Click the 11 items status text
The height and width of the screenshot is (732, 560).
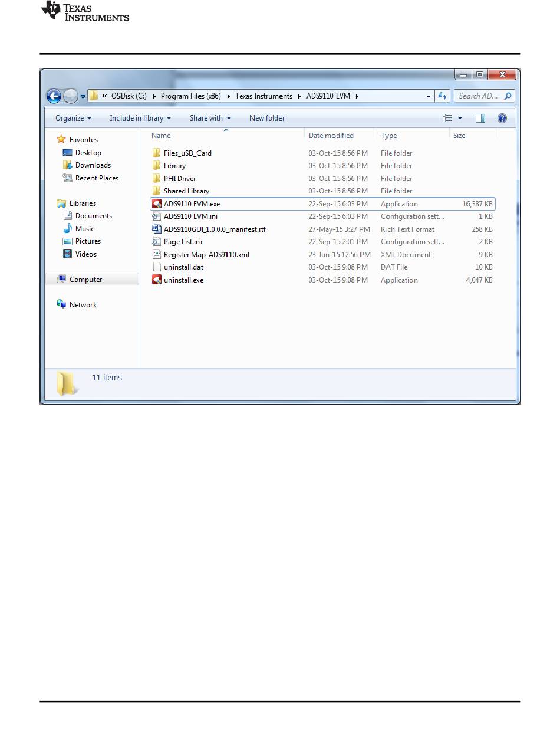pyautogui.click(x=107, y=378)
